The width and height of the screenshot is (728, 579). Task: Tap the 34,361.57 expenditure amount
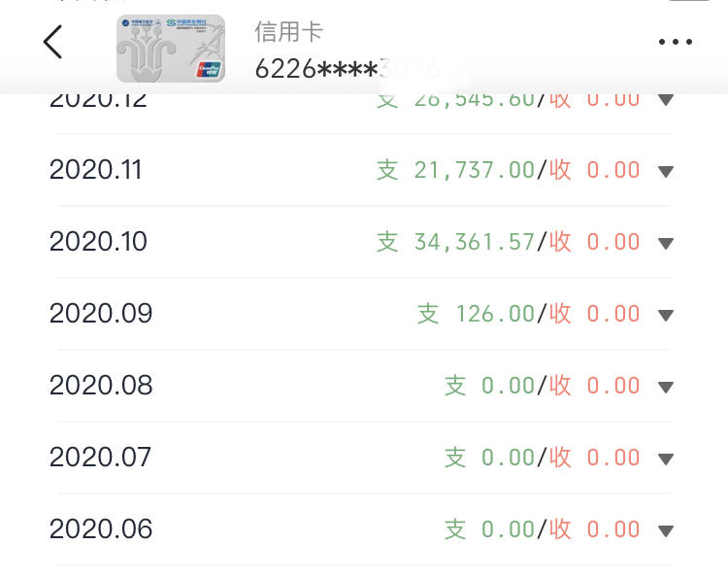point(474,242)
